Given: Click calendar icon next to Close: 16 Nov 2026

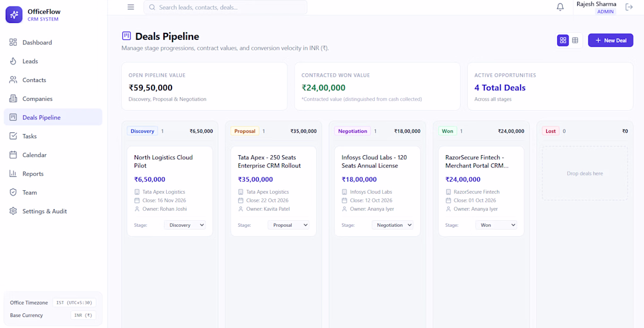Looking at the screenshot, I should click(137, 200).
